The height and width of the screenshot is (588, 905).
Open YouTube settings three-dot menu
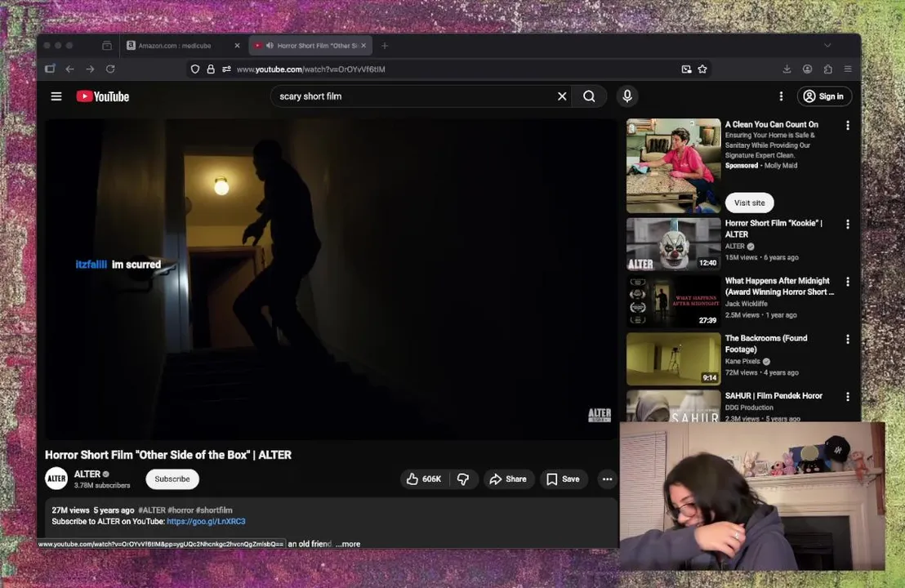coord(781,96)
